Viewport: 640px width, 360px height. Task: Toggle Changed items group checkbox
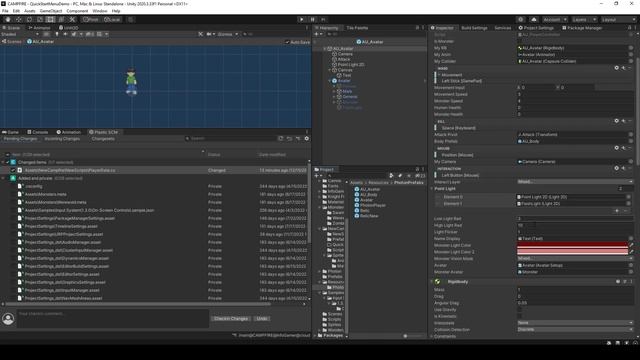7,162
